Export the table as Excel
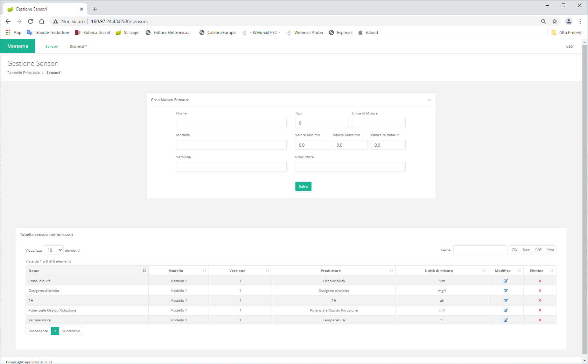Viewport: 588px width, 364px height. pyautogui.click(x=526, y=250)
